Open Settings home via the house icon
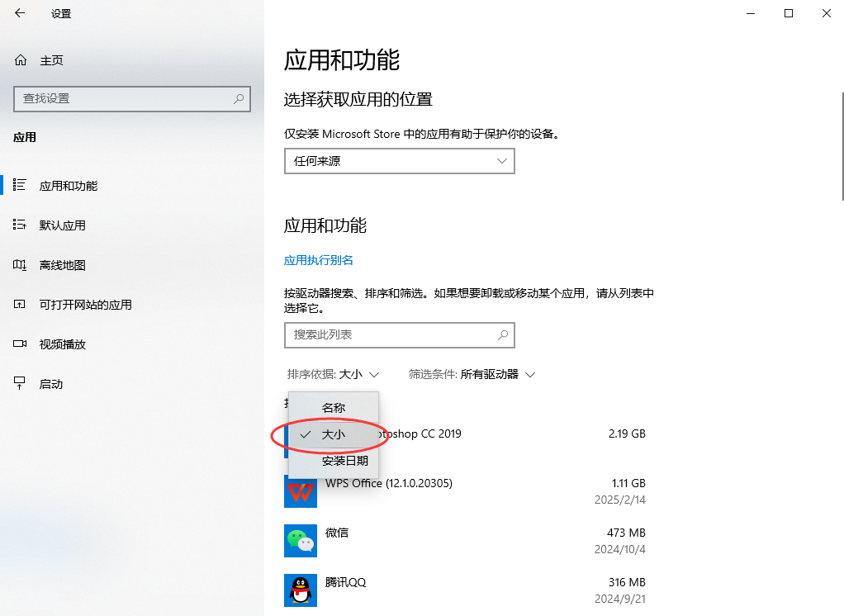This screenshot has width=844, height=616. (x=19, y=59)
